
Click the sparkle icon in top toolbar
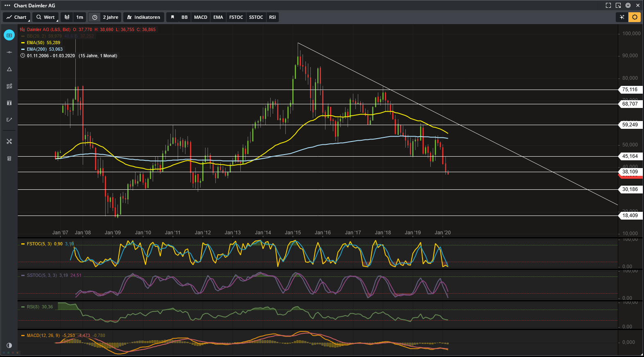coord(622,17)
